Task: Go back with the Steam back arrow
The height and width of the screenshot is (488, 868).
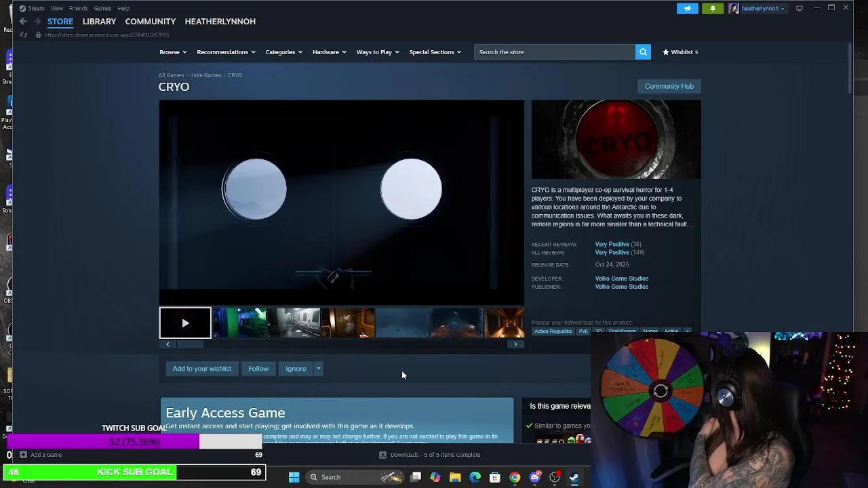Action: (23, 22)
